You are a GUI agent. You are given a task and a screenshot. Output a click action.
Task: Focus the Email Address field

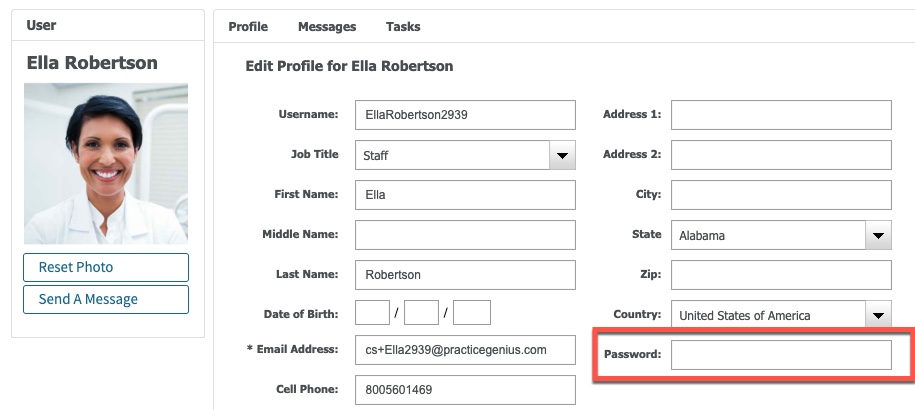(465, 349)
